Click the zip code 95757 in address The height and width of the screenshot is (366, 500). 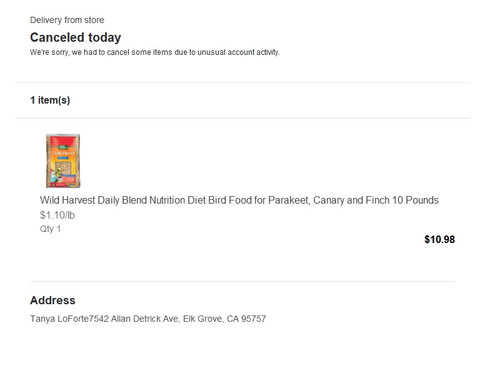(x=253, y=319)
